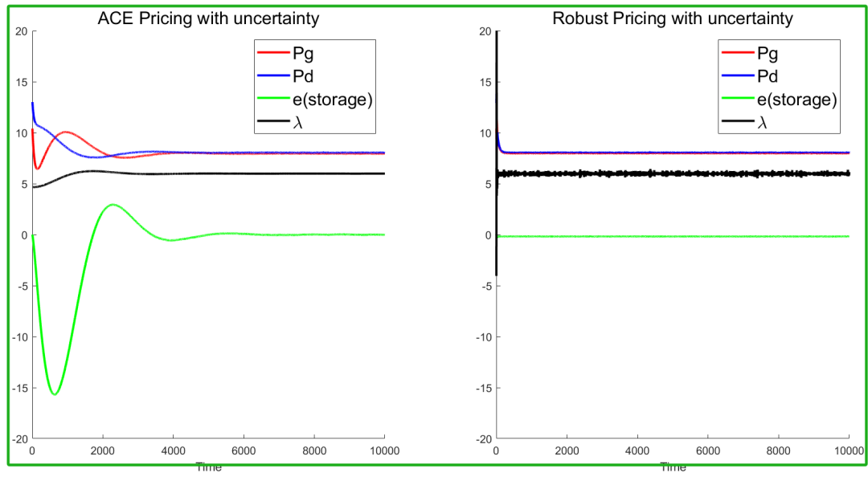The height and width of the screenshot is (477, 868).
Task: Click green e(storage) line sample in Robust legend
Action: [x=738, y=99]
